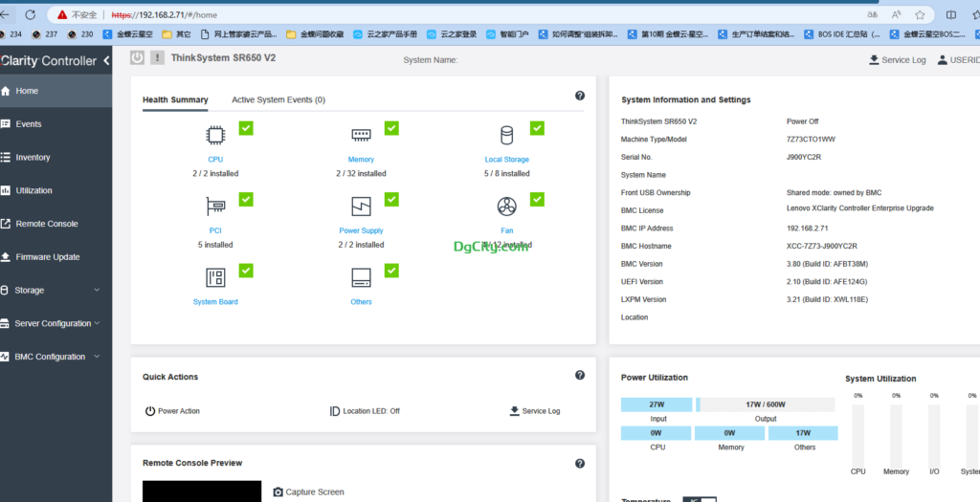Open Power Action in Quick Actions
Screen dimensions: 980x502
pos(172,411)
